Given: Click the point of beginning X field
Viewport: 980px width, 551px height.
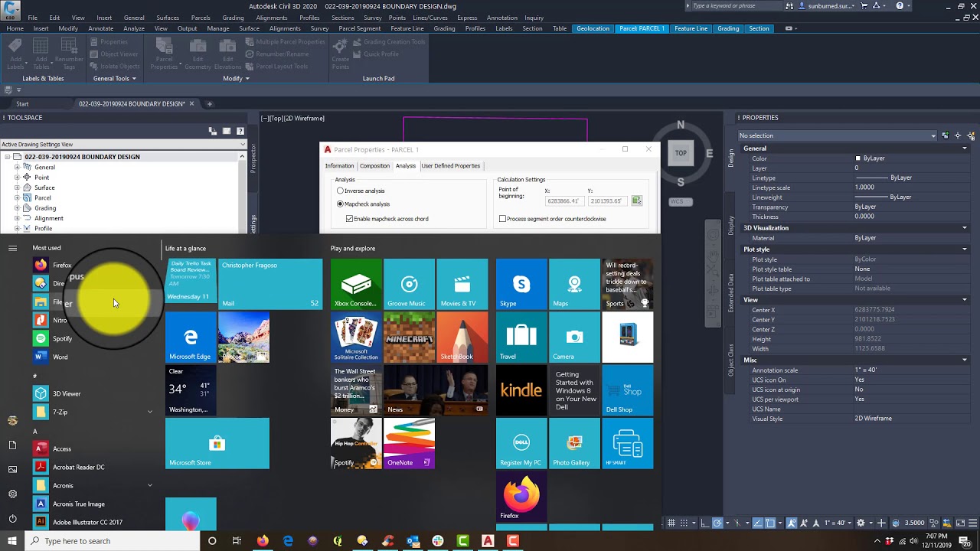Looking at the screenshot, I should [x=563, y=201].
